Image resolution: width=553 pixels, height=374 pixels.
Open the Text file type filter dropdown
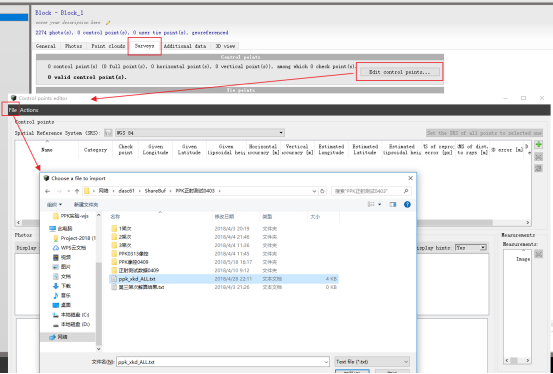(372, 362)
